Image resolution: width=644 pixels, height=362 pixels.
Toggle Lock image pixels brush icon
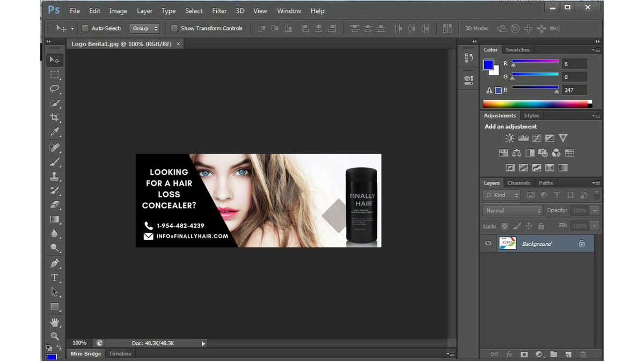coord(516,226)
